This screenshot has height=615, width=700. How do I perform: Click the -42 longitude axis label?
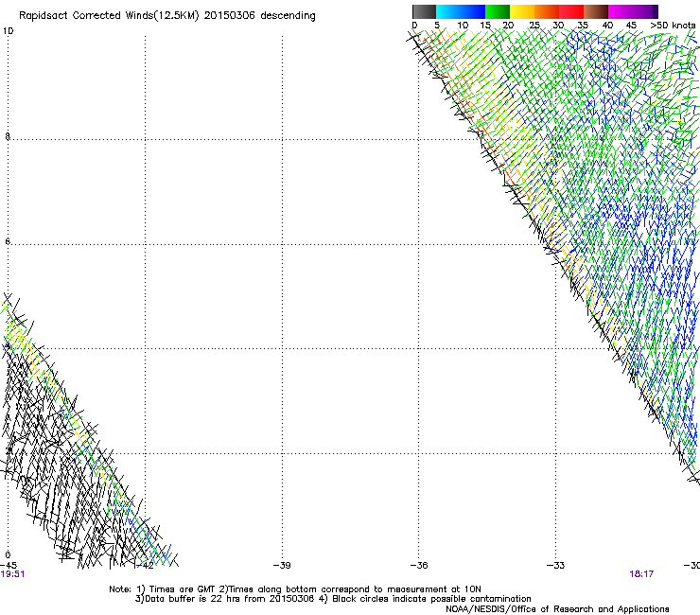[x=146, y=565]
